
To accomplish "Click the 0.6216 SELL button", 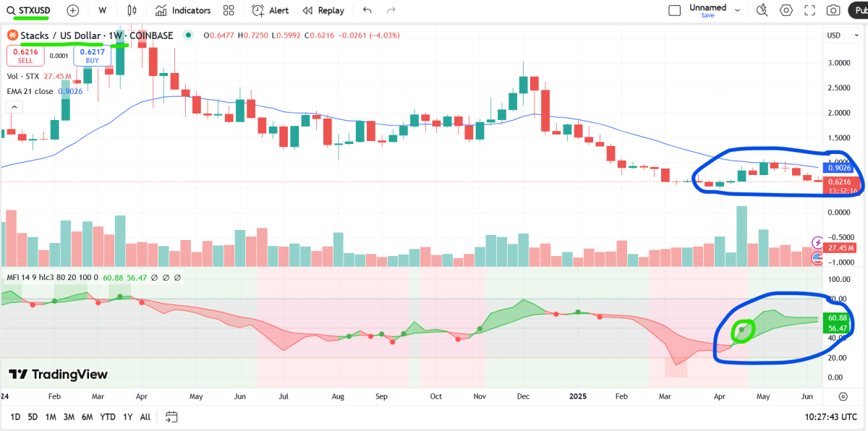I will pyautogui.click(x=26, y=56).
